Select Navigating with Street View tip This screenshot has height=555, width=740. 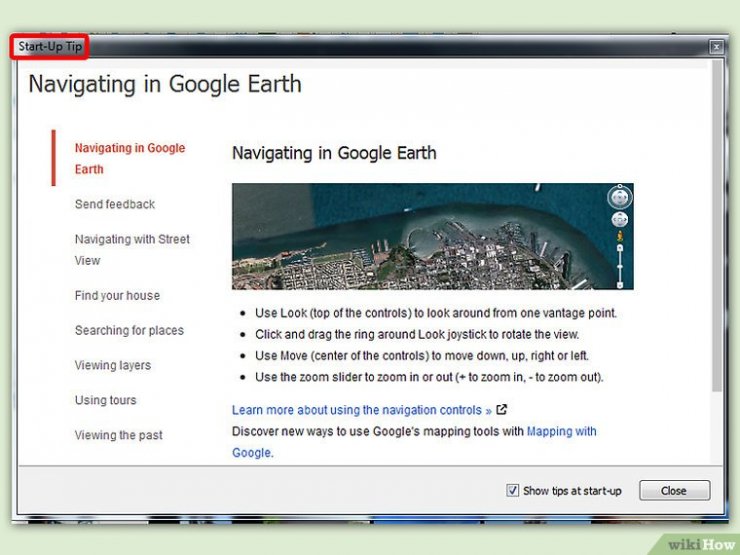(132, 250)
